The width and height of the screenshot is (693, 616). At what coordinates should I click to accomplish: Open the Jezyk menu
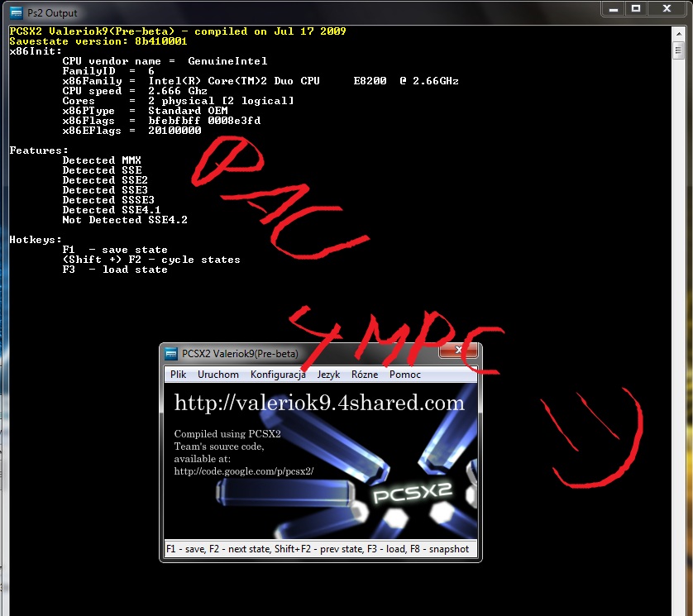click(x=328, y=375)
